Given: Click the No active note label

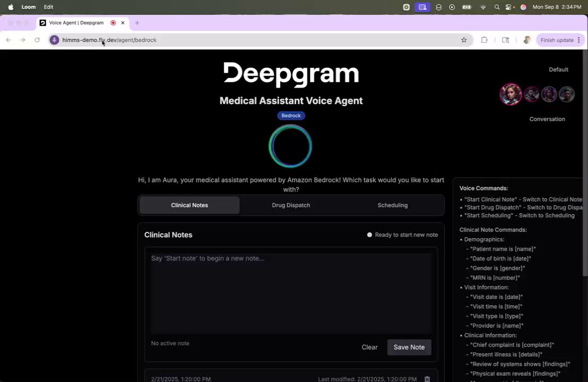Looking at the screenshot, I should click(x=170, y=343).
